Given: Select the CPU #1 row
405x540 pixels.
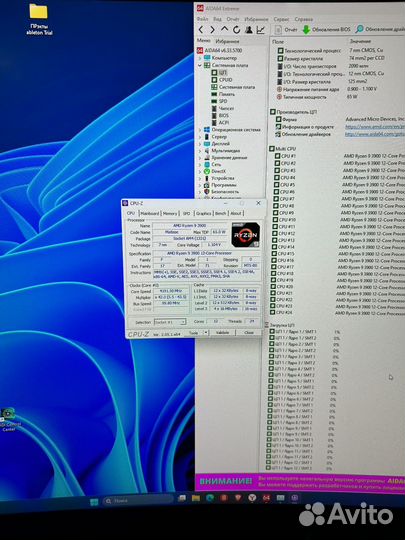Looking at the screenshot, I should (x=340, y=156).
